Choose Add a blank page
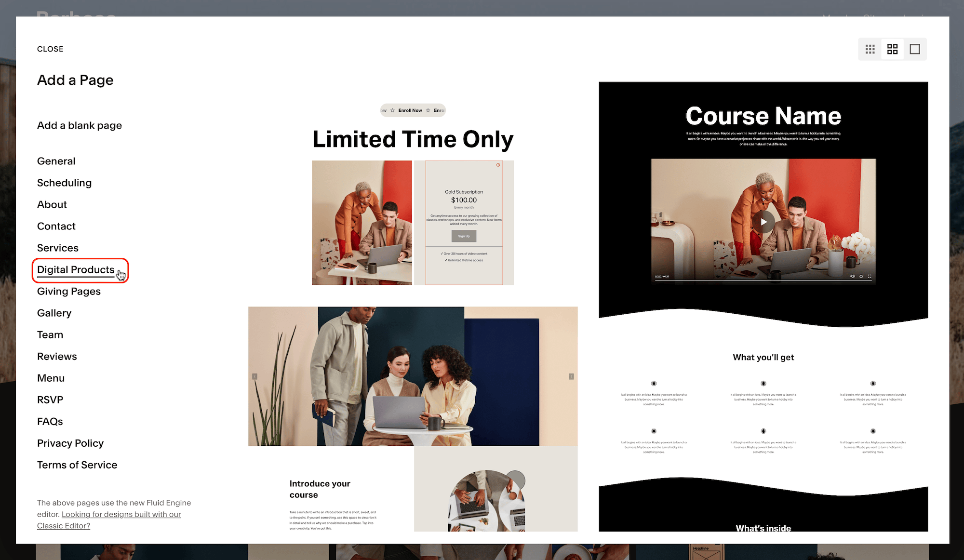 coord(80,125)
